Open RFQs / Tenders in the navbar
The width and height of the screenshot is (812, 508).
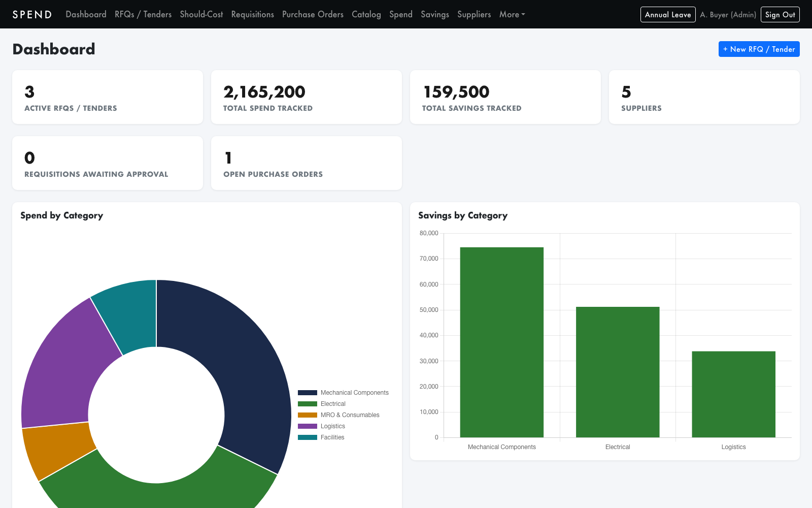(x=143, y=14)
